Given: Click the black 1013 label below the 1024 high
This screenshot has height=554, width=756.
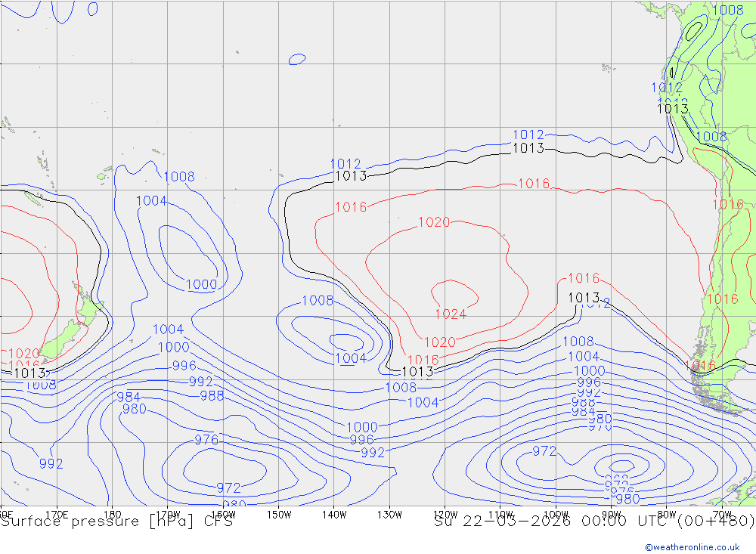Looking at the screenshot, I should coord(417,372).
